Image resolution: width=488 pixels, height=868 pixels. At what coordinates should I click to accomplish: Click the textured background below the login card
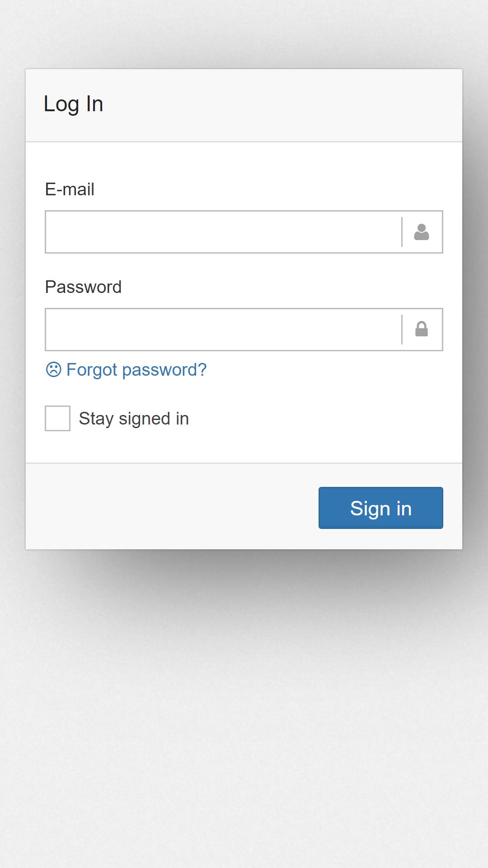point(244,723)
